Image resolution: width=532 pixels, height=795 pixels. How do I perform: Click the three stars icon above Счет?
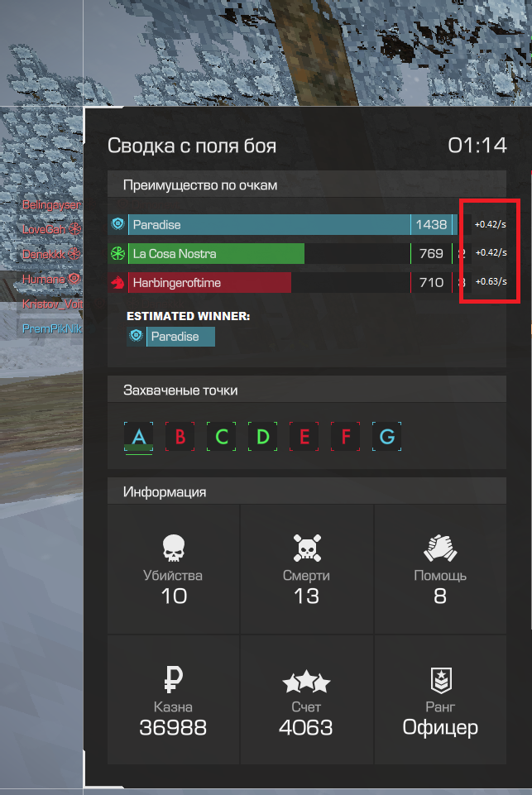click(x=306, y=681)
